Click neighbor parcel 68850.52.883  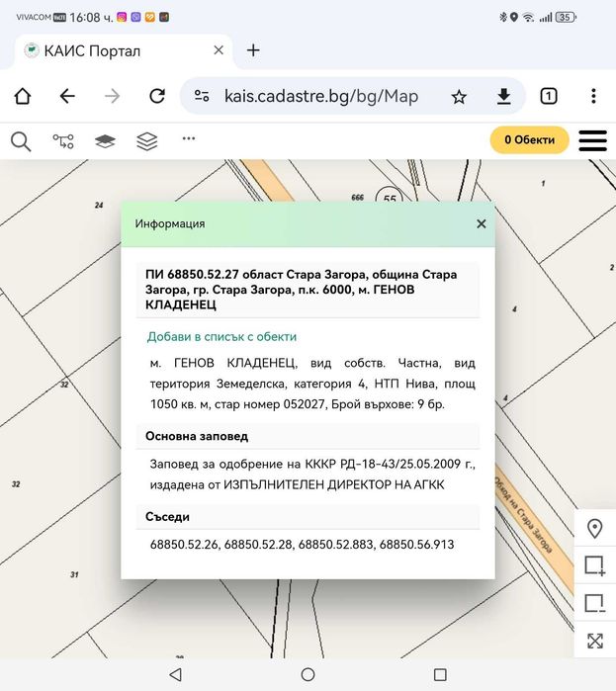[336, 545]
